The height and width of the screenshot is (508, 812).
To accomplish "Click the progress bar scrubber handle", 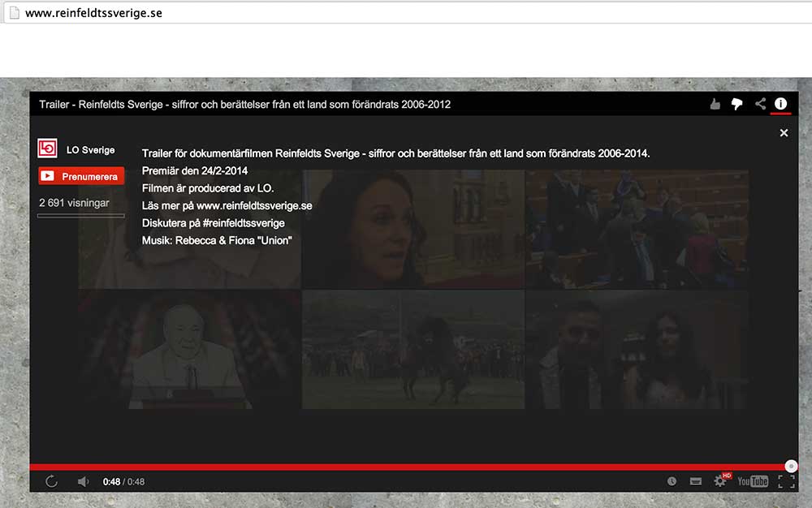I will point(791,467).
